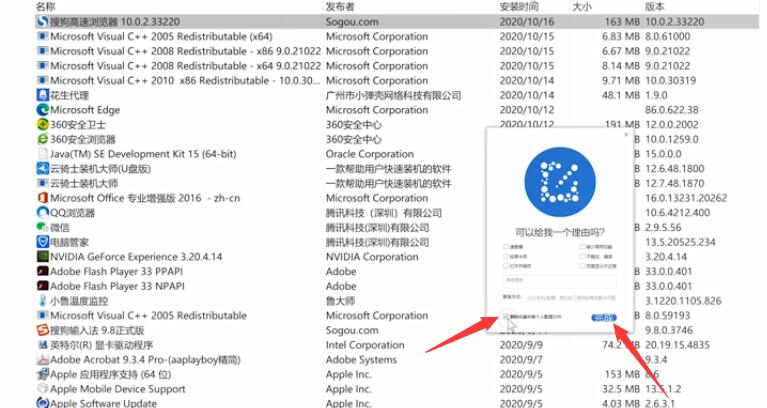Select the Microsoft Visual C++ 2005 Redistributable 8.0.59193 row

pyautogui.click(x=397, y=315)
